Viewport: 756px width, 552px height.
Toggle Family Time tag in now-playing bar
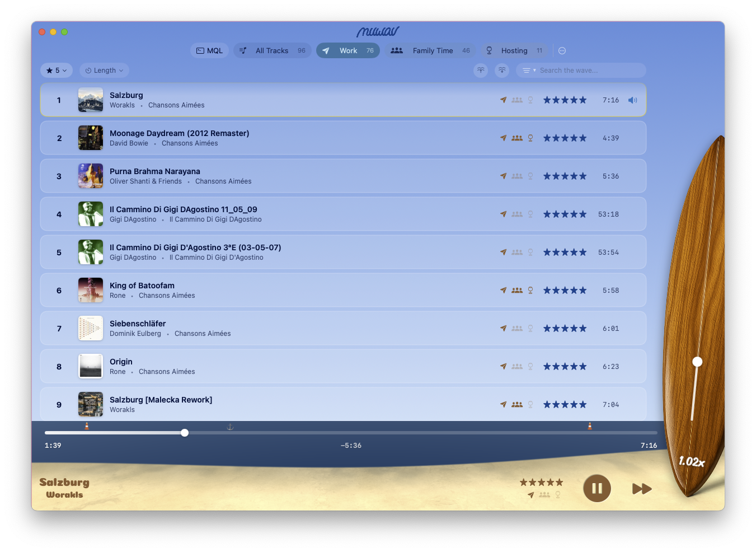(544, 495)
